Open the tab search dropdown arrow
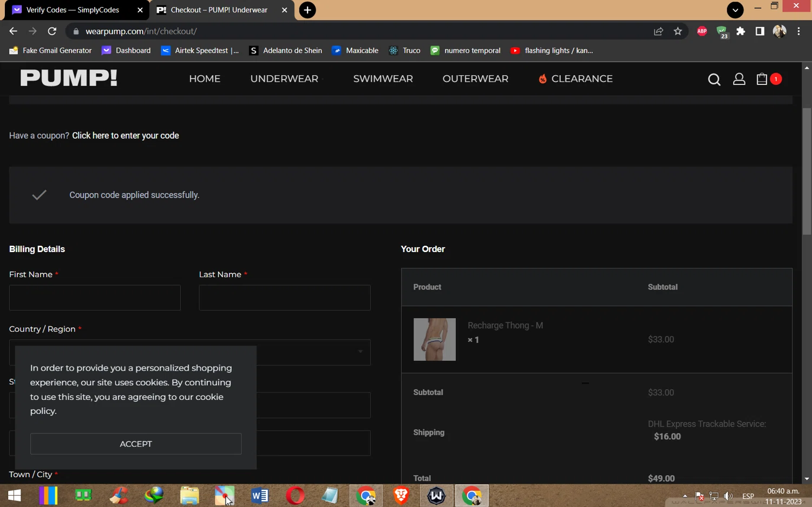Image resolution: width=812 pixels, height=507 pixels. point(735,10)
